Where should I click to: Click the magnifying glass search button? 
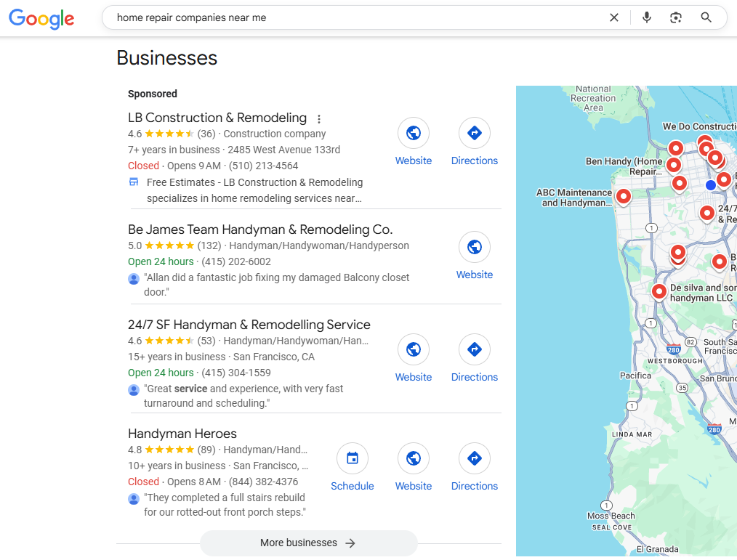click(x=706, y=17)
